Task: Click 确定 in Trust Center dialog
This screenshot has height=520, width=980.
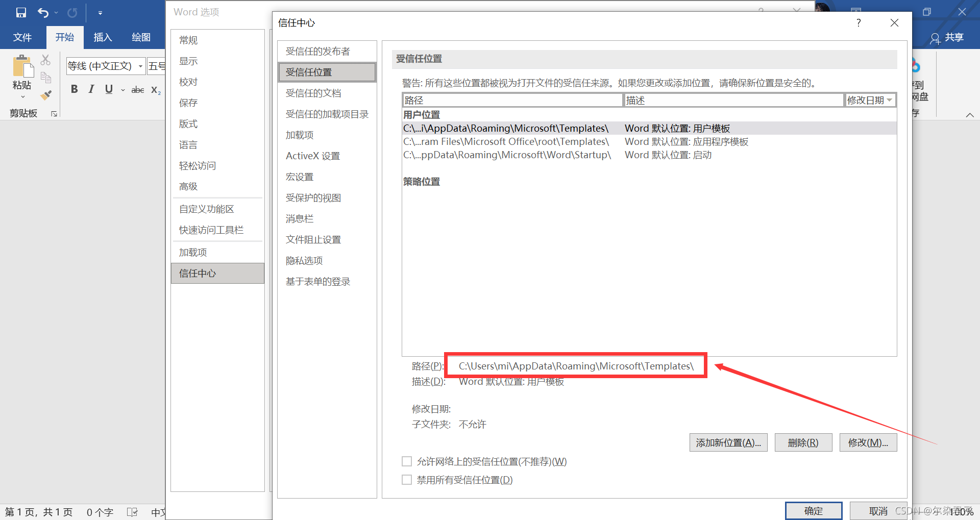Action: [814, 511]
